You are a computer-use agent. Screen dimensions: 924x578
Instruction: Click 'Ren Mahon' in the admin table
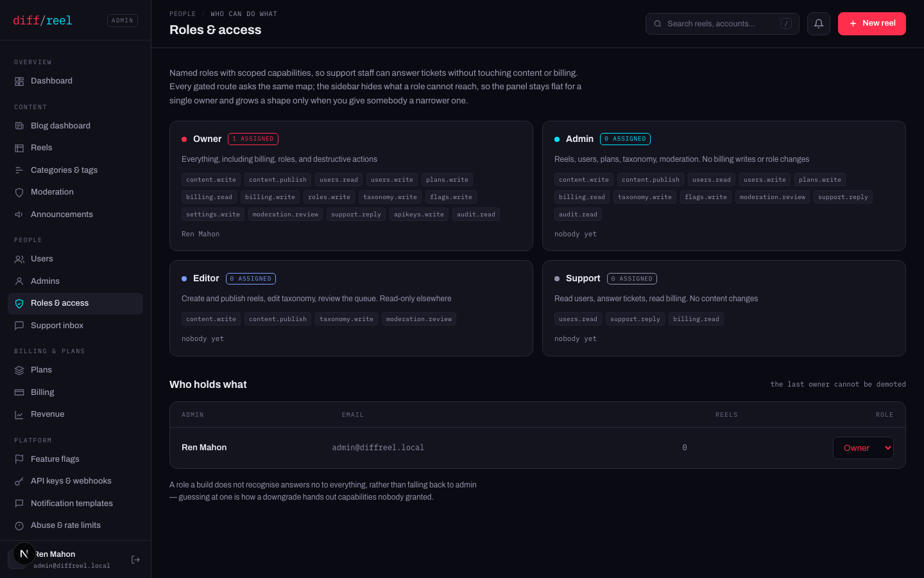pos(204,448)
